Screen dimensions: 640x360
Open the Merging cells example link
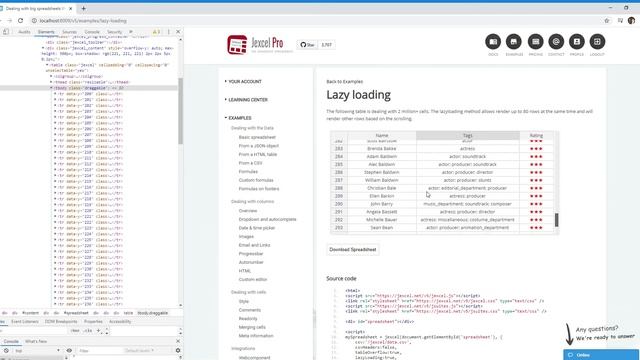(x=252, y=327)
